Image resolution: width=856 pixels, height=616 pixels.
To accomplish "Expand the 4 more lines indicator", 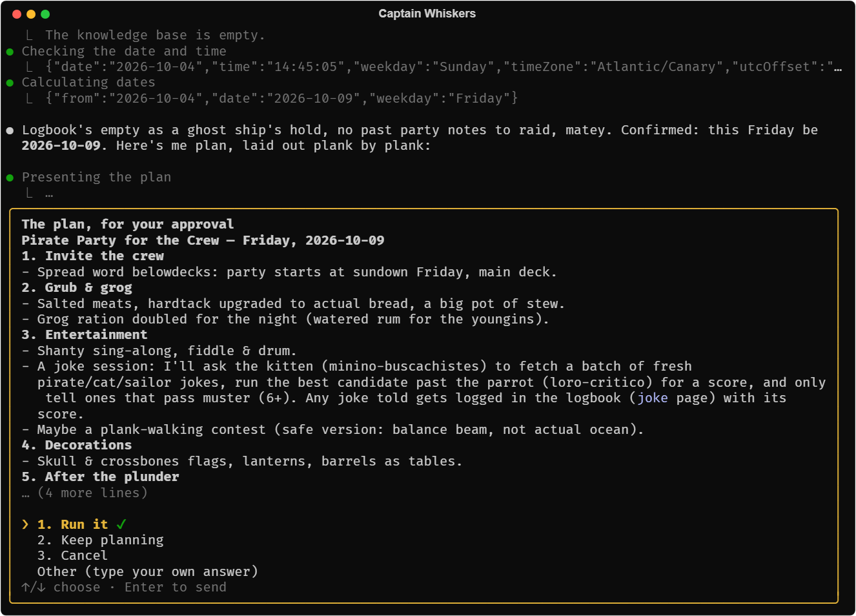I will [85, 493].
